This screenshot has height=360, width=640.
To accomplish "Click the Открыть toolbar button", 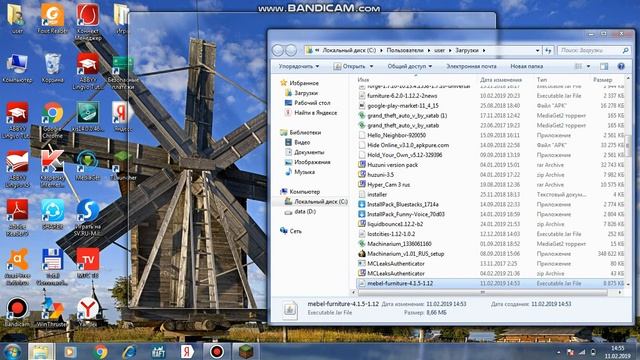I will tap(349, 66).
